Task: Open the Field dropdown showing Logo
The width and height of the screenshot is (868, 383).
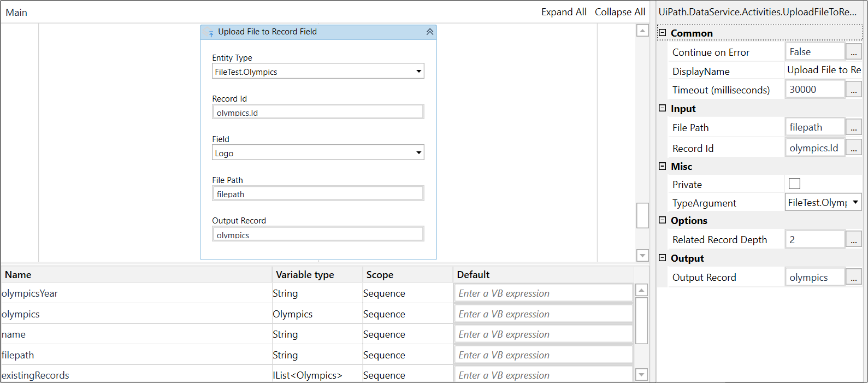Action: point(318,153)
